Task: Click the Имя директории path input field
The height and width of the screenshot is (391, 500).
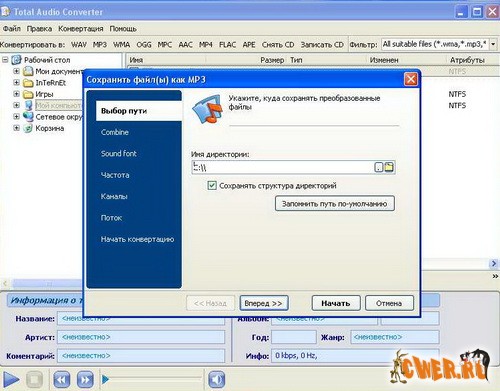Action: (x=283, y=167)
